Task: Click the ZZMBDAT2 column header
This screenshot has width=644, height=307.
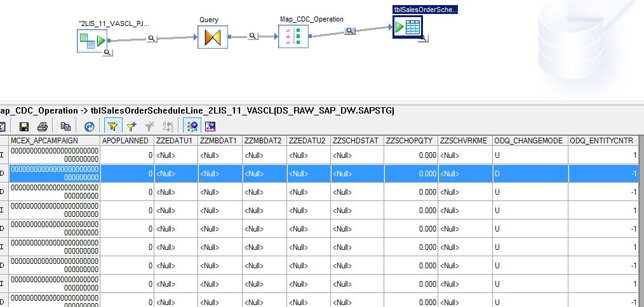Action: click(264, 140)
